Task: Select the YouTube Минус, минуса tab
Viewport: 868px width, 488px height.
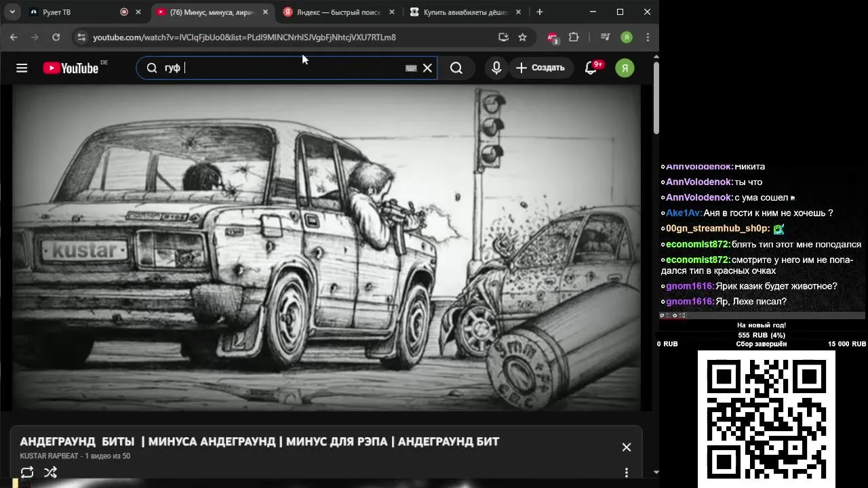Action: point(212,12)
